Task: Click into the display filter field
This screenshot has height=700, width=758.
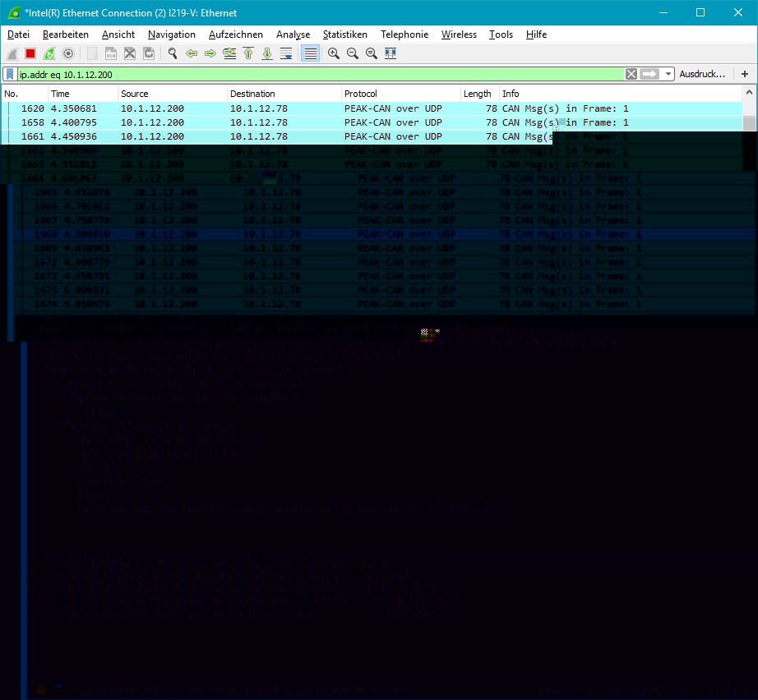Action: (x=320, y=75)
